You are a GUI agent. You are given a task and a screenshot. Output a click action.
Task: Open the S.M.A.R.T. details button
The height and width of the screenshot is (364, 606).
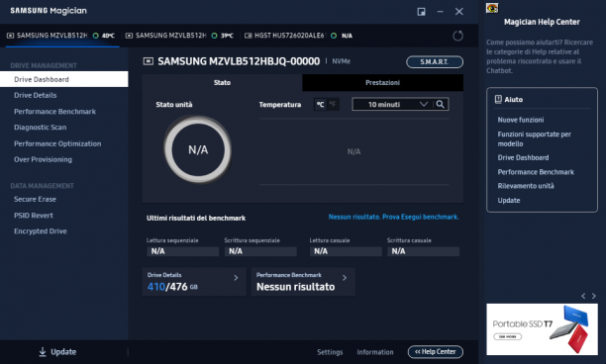click(435, 61)
